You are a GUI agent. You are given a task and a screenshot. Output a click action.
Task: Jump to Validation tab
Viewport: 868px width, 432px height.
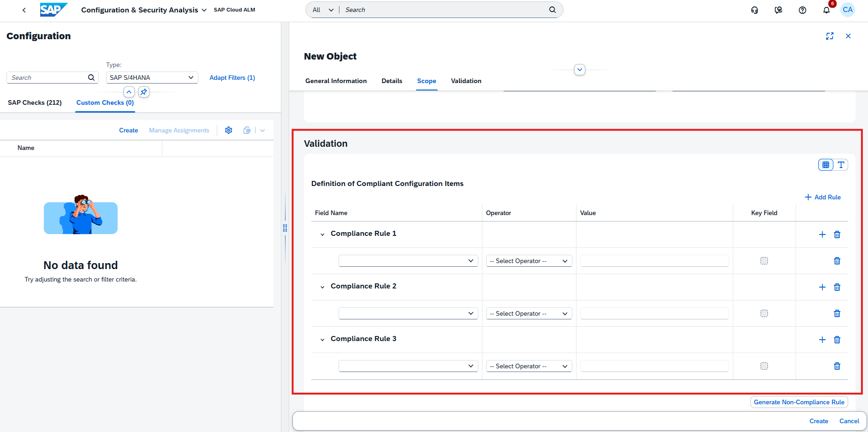pos(466,81)
